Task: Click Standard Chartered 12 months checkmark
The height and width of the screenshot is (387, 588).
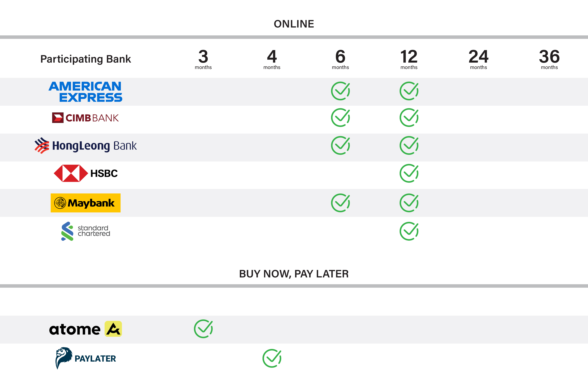Action: (x=409, y=231)
